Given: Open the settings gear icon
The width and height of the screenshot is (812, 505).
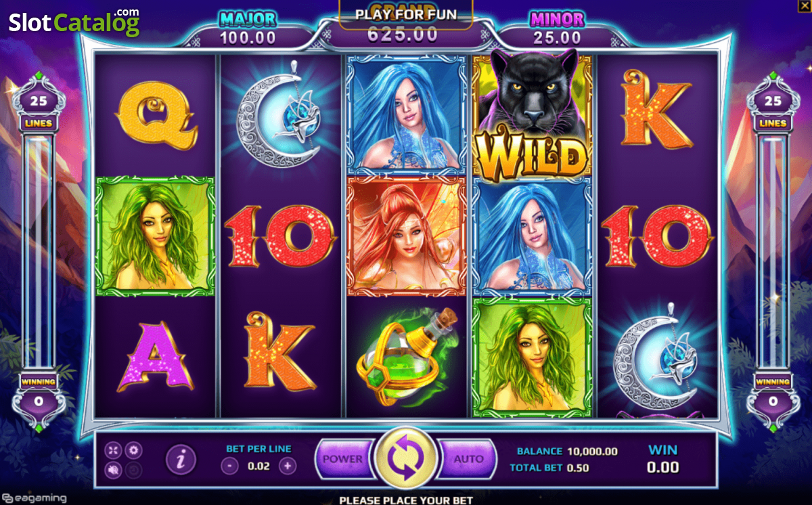Looking at the screenshot, I should click(133, 449).
